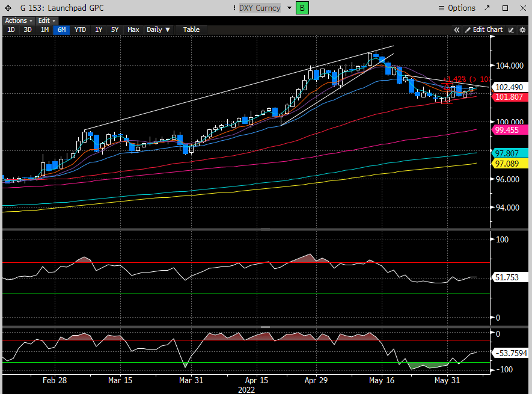Maximize the Launchpad window

(505, 8)
